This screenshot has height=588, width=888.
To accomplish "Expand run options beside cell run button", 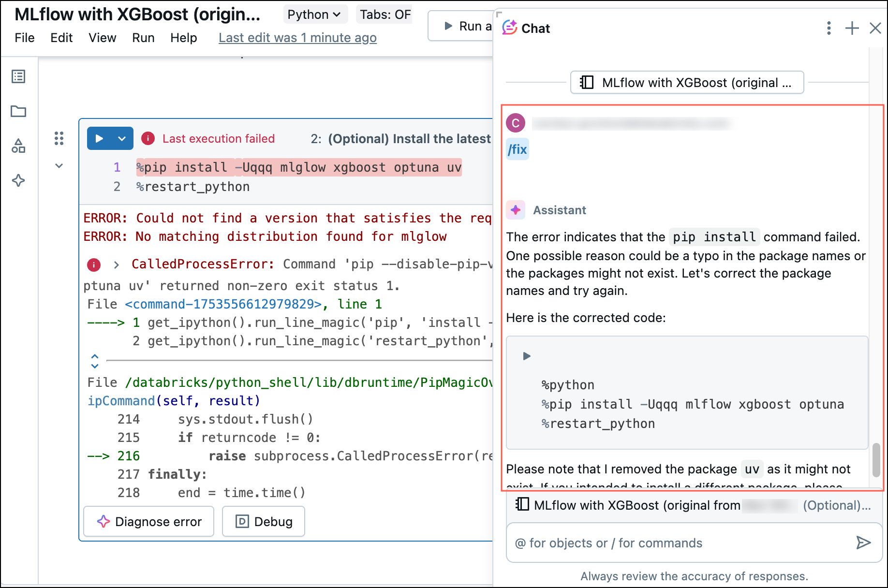I will point(121,138).
